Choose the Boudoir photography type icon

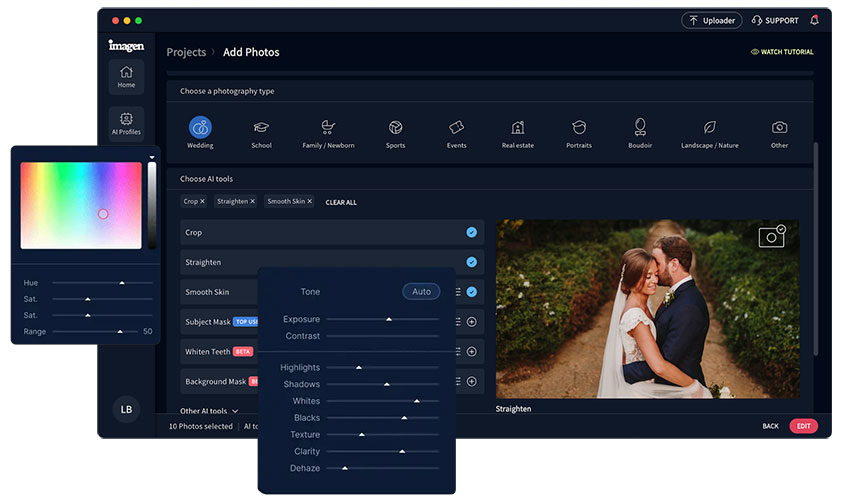point(640,128)
